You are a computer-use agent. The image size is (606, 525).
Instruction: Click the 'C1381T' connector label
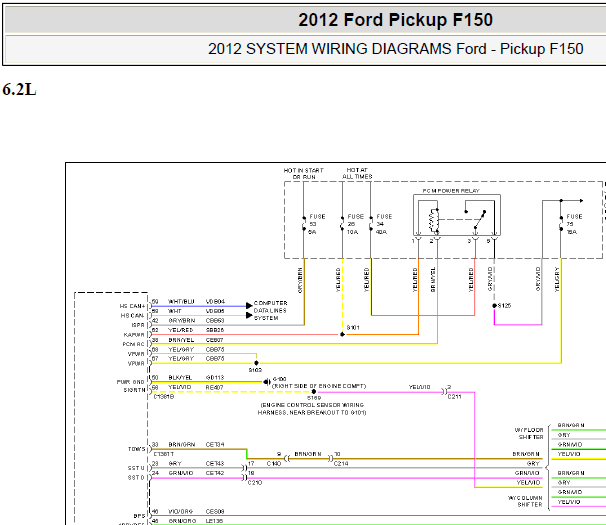[x=164, y=454]
